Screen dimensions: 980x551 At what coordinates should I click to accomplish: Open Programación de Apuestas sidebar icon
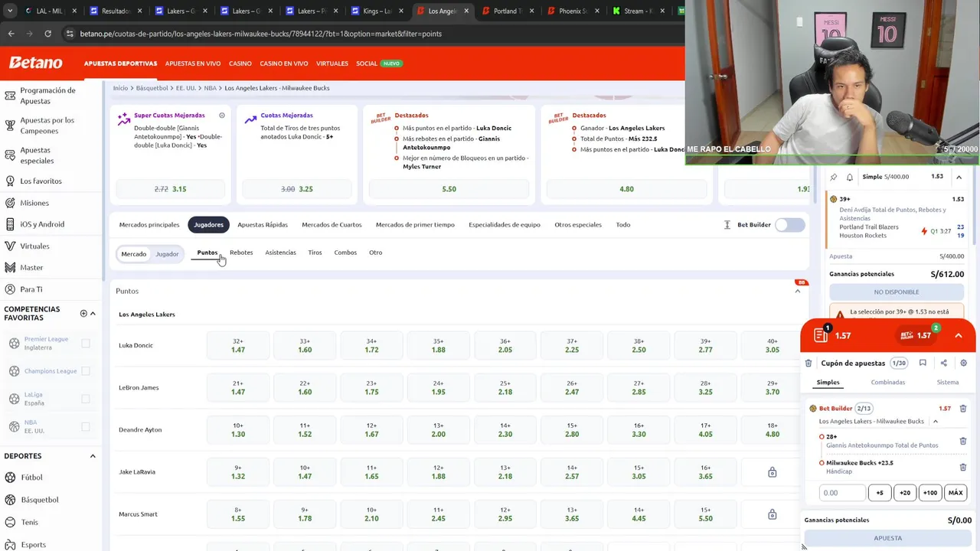tap(10, 96)
